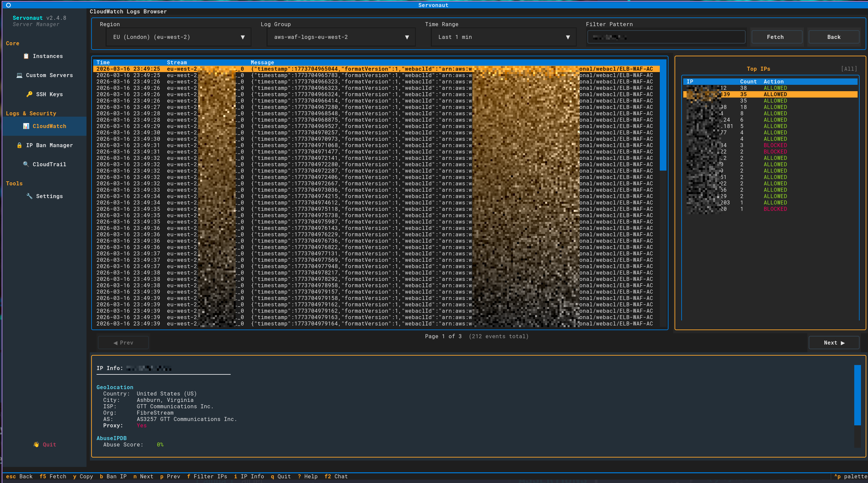Expand the Region dropdown
The width and height of the screenshot is (868, 483).
[179, 37]
